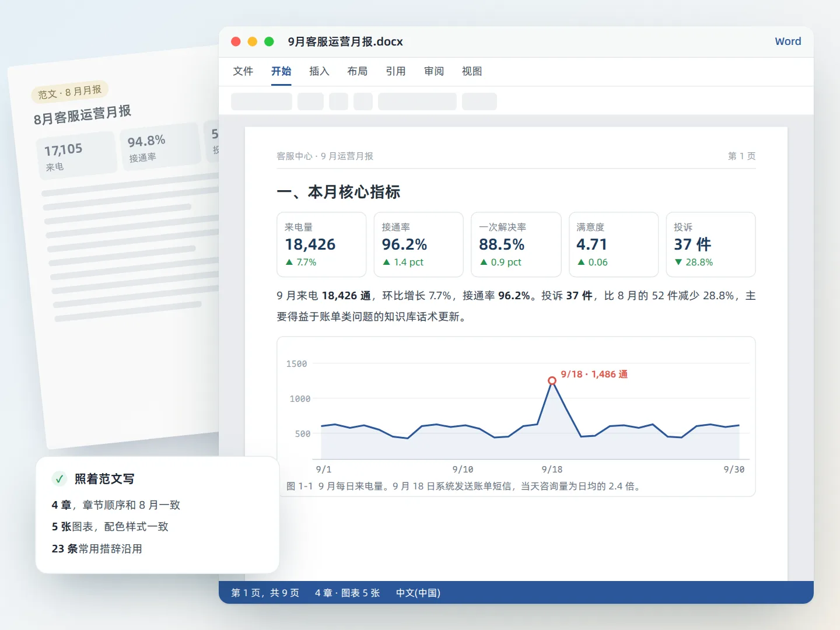The height and width of the screenshot is (630, 840).
Task: Click the 照着范文写 card title
Action: pos(104,479)
